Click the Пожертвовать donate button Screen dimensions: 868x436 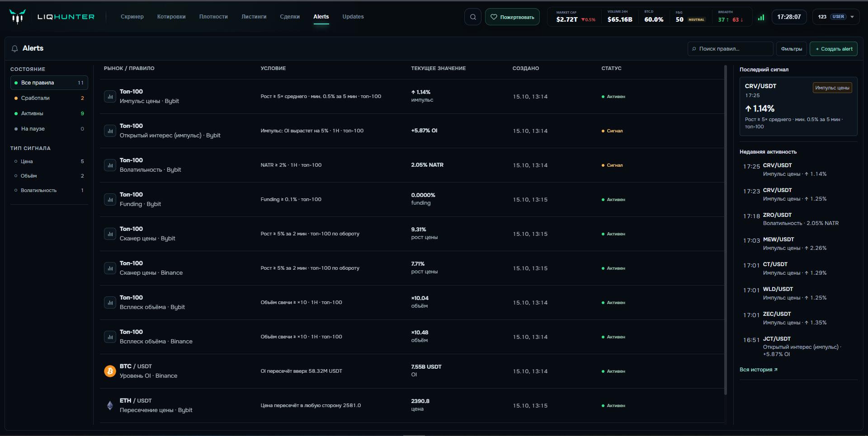click(x=512, y=17)
